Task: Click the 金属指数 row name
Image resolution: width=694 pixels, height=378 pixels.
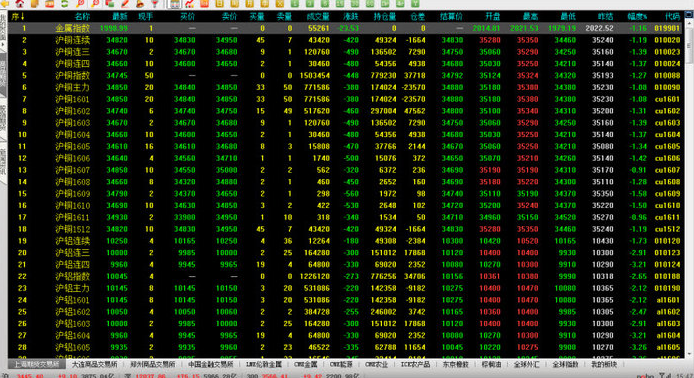Action: click(x=73, y=28)
